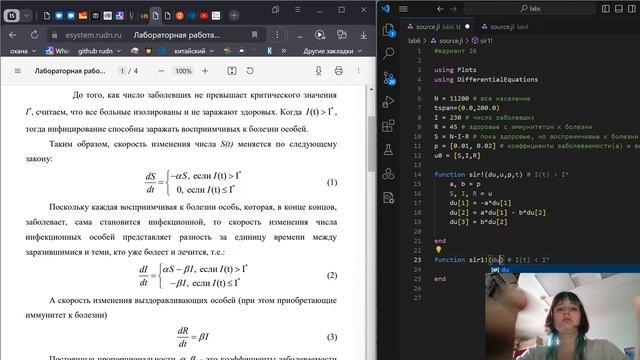640x360 pixels.
Task: Open the Explorer view in VS Code
Action: (x=389, y=30)
